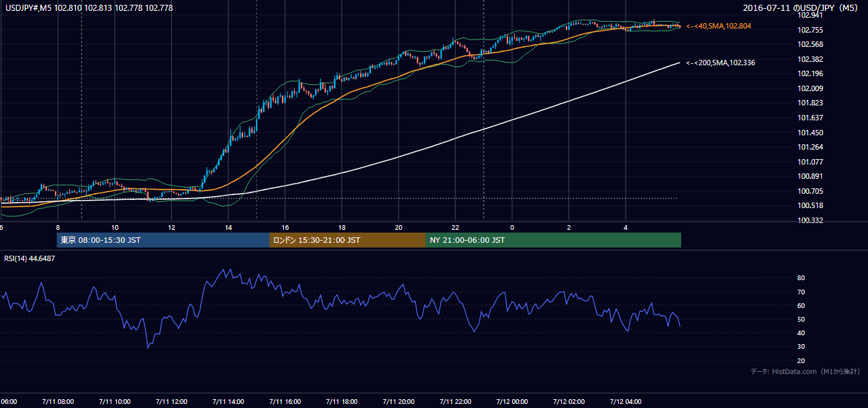The width and height of the screenshot is (868, 408).
Task: Click price axis label 100.518
Action: [x=810, y=205]
